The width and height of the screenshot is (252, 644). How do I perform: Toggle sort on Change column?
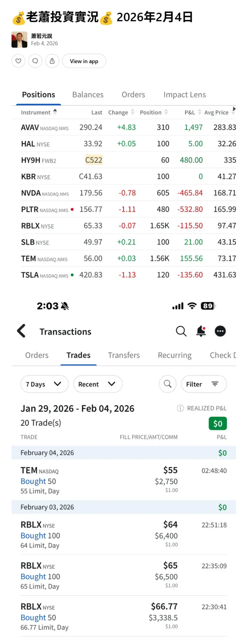[x=133, y=112]
